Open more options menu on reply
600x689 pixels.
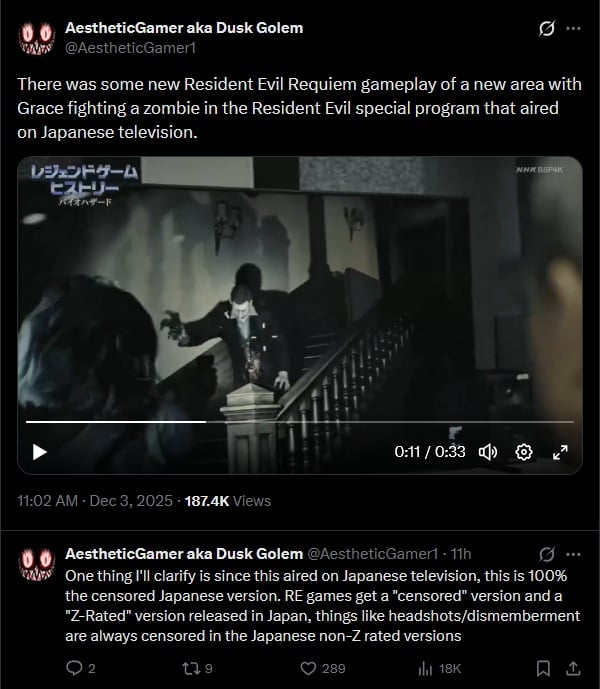573,555
